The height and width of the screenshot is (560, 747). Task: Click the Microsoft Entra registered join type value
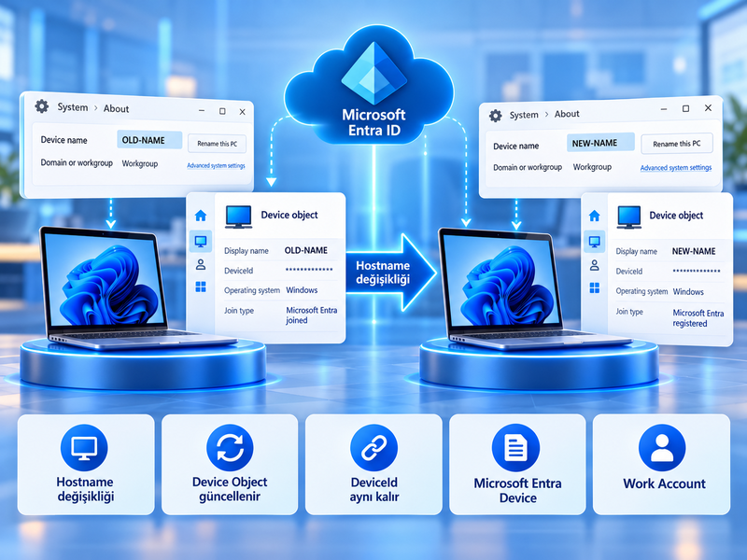[x=698, y=318]
